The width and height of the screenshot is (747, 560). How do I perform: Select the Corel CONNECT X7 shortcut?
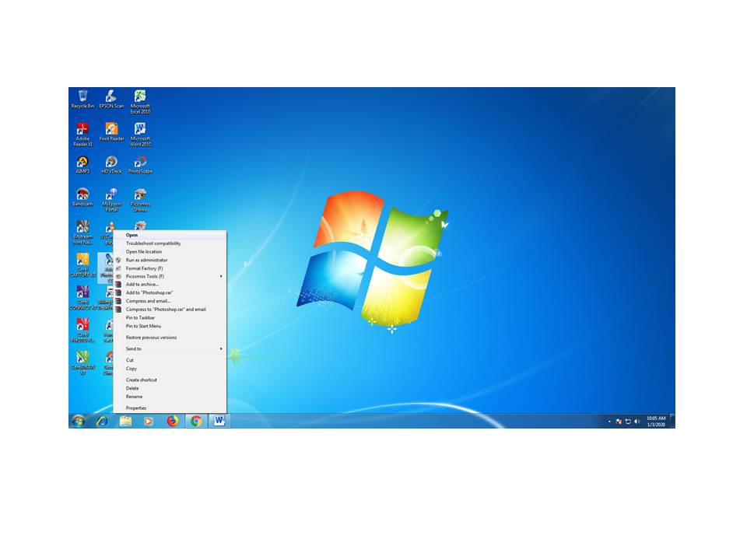click(83, 298)
